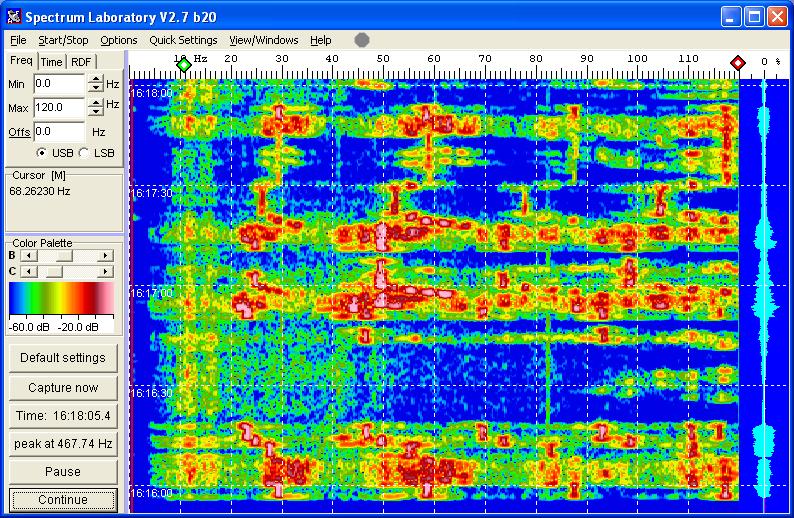Screen dimensions: 794x518
Task: Open the View/Windows menu
Action: tap(263, 40)
